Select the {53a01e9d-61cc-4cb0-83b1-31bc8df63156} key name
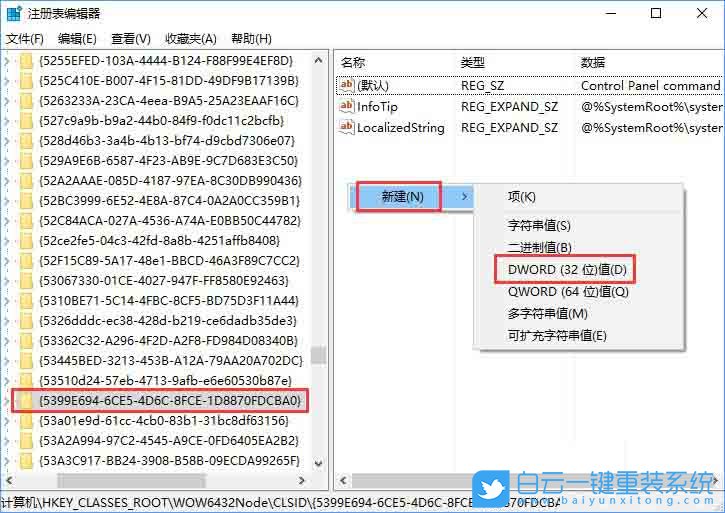The width and height of the screenshot is (725, 513). tap(164, 420)
